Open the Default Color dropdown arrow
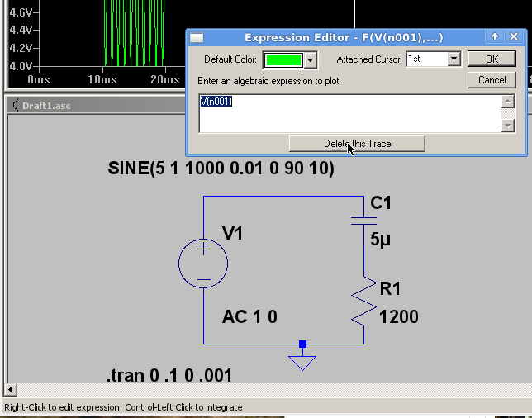Viewport: 532px width, 418px height. click(311, 59)
